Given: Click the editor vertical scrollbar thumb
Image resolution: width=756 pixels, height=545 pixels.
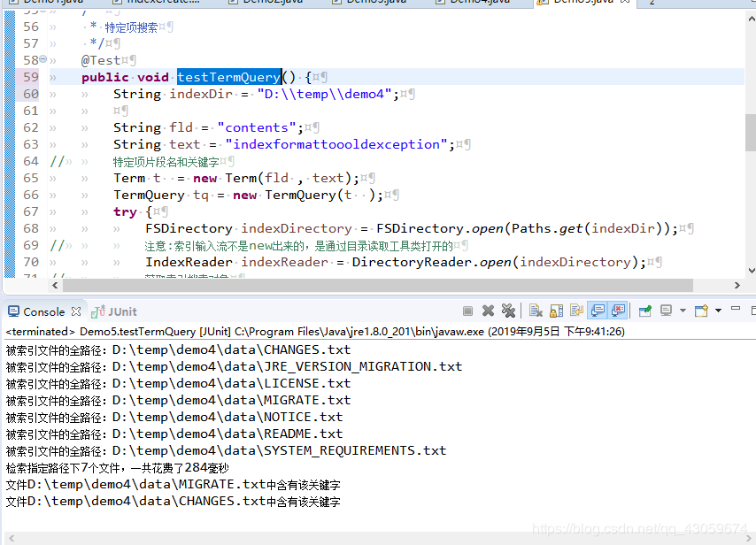Looking at the screenshot, I should point(751,133).
